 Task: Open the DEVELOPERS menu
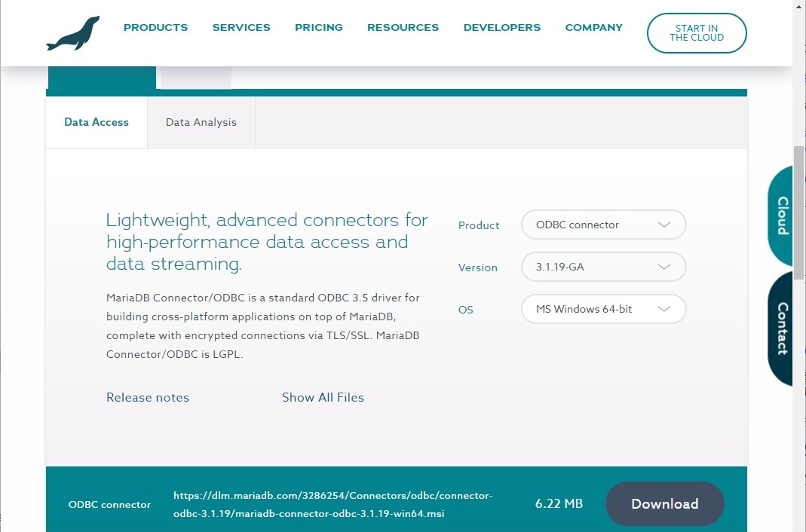tap(501, 28)
